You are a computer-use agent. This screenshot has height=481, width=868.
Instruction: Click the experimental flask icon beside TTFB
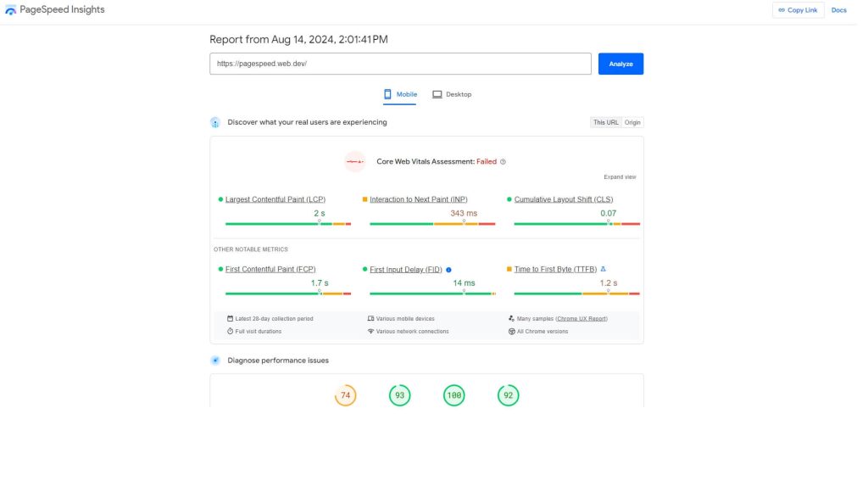pyautogui.click(x=603, y=269)
